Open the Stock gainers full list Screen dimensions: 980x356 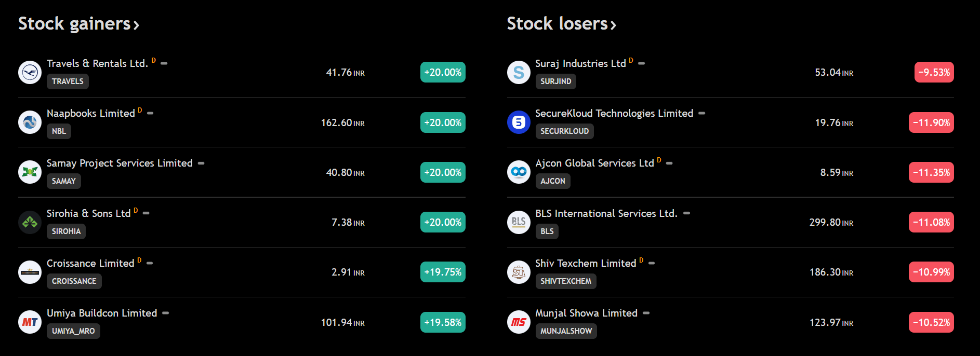(x=78, y=24)
